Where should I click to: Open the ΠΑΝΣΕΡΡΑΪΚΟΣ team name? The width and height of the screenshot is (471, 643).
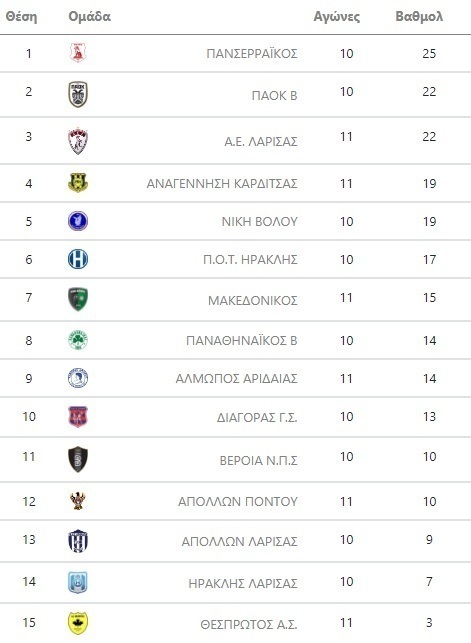tap(252, 54)
